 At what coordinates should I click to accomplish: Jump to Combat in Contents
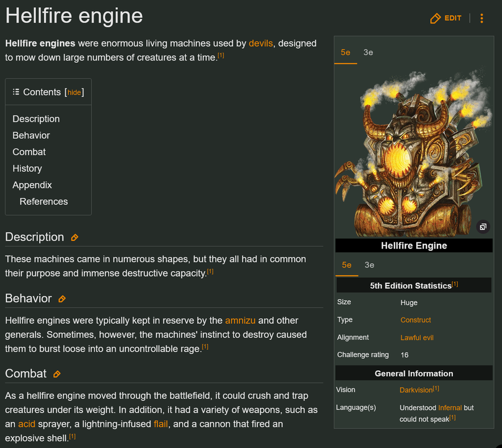click(29, 152)
